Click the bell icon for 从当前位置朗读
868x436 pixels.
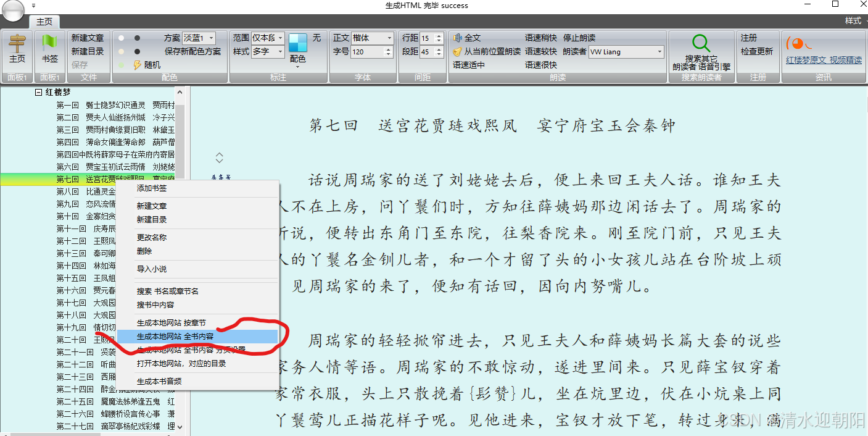[x=457, y=51]
